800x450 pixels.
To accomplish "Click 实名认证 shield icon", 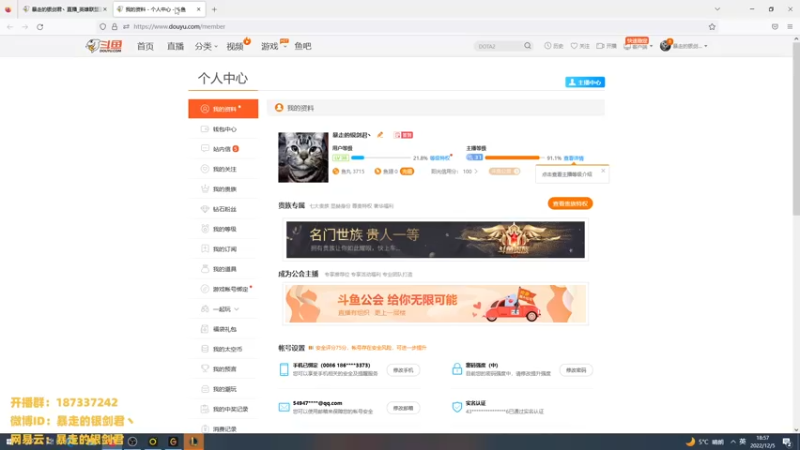I will [457, 407].
